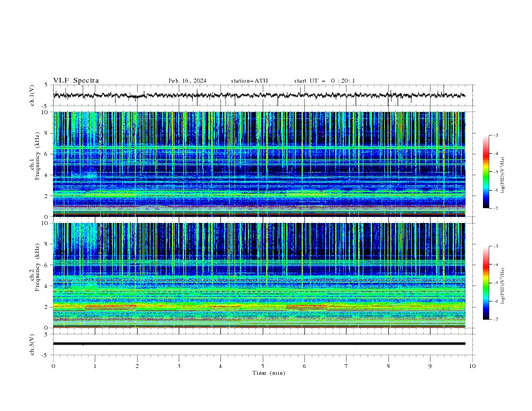Image resolution: width=532 pixels, height=411 pixels.
Task: Click the 'ch.1(V)' waveform axis label
Action: 32,95
